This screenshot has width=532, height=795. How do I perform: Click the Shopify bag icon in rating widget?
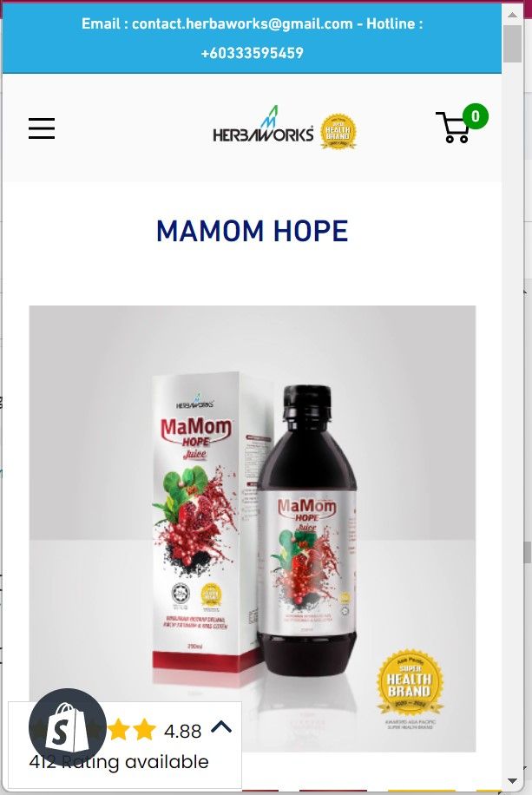click(x=67, y=726)
